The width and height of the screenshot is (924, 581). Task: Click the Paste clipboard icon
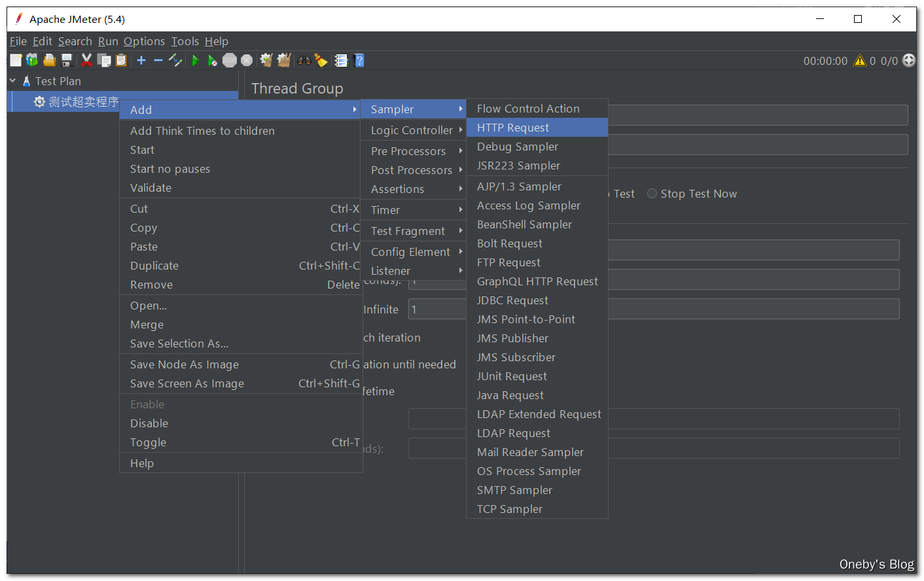pyautogui.click(x=121, y=60)
